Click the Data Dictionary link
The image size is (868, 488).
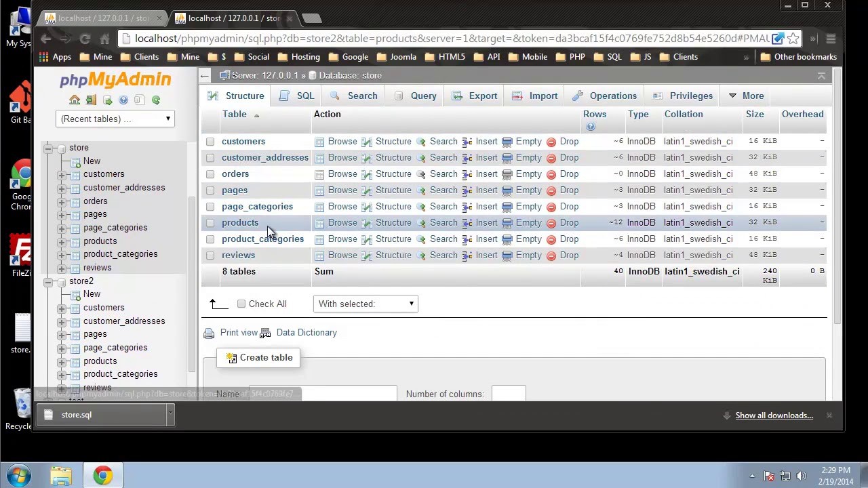[x=307, y=333]
